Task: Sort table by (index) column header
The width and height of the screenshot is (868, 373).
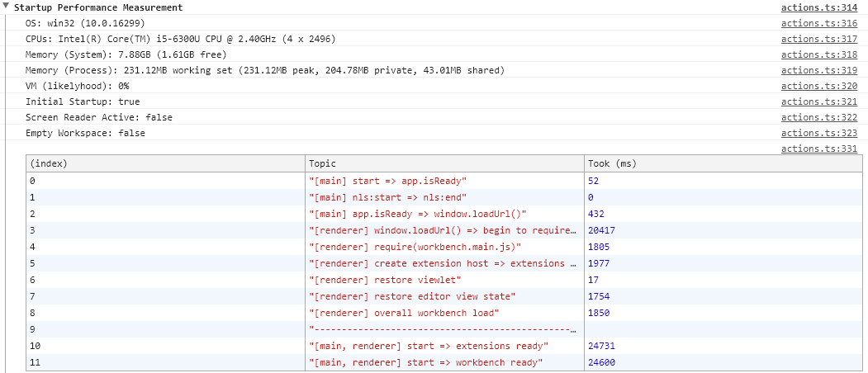Action: tap(165, 164)
